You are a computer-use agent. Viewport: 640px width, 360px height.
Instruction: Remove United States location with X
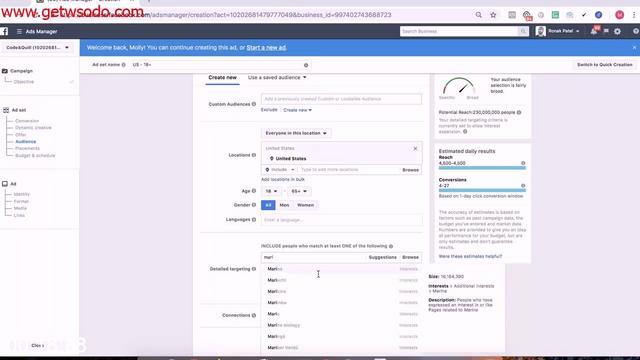[x=415, y=149]
